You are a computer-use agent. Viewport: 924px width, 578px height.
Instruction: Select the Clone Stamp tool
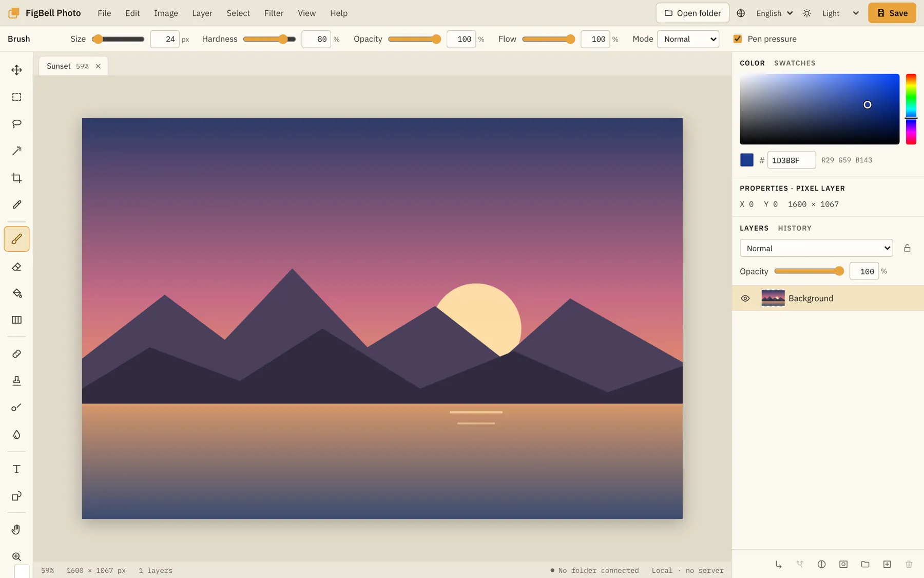[x=16, y=381]
